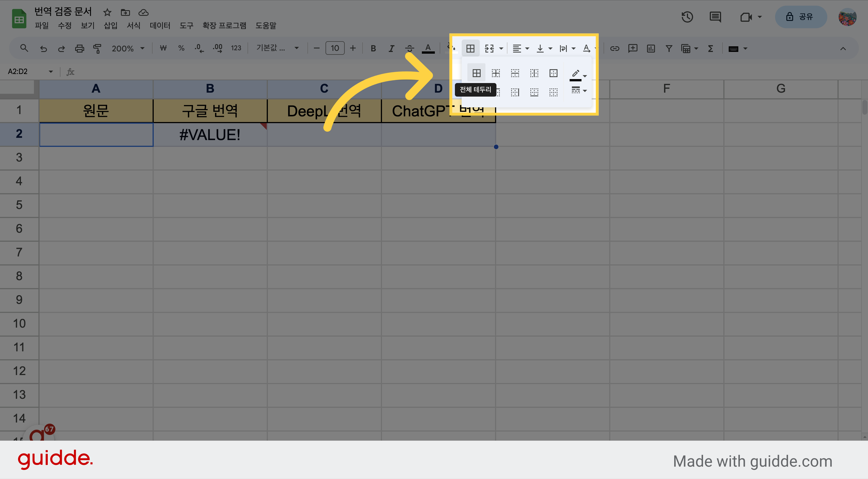Undo the last action
Image resolution: width=868 pixels, height=479 pixels.
coord(43,49)
